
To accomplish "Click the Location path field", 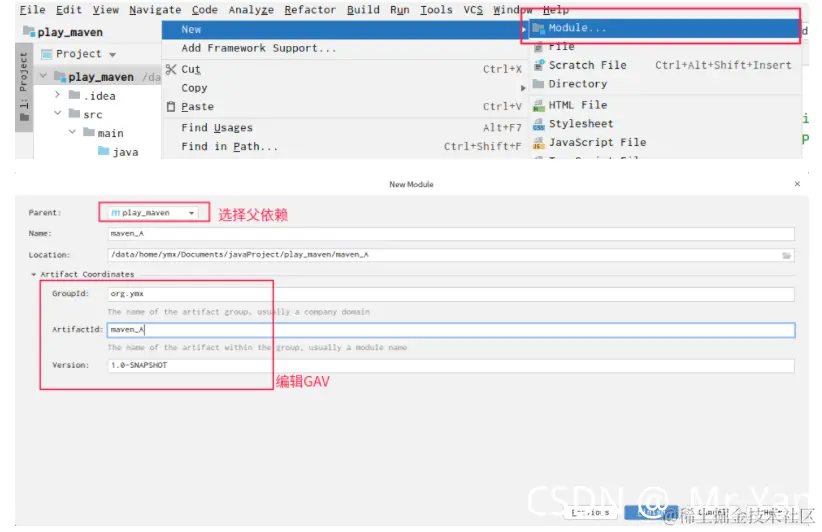I will pyautogui.click(x=444, y=255).
